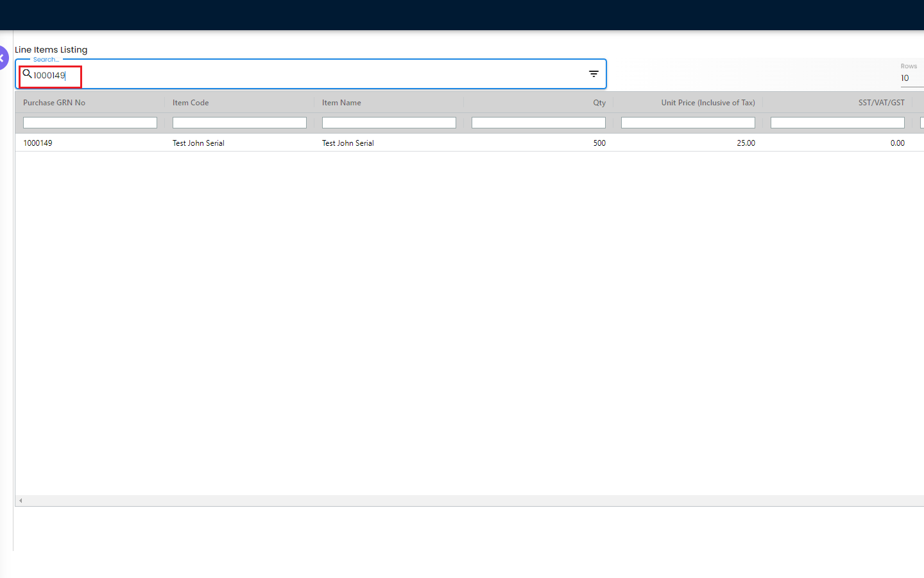
Task: Click the Purchase GRN No filter box
Action: coord(90,123)
